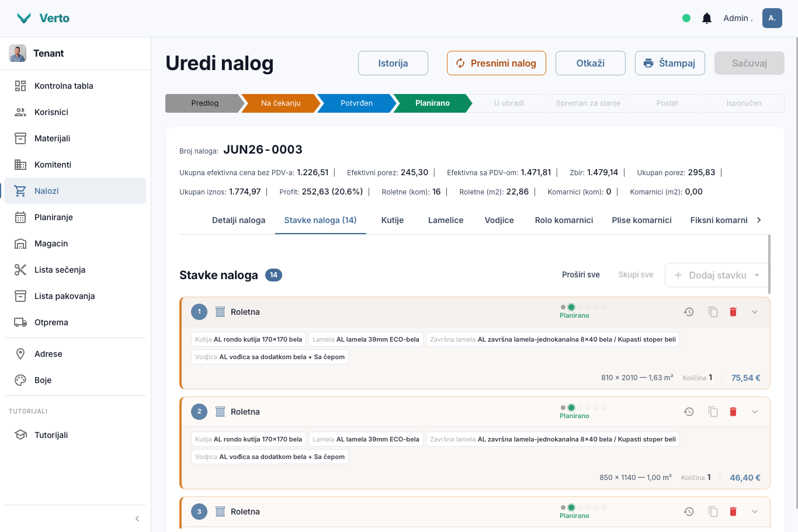
Task: Switch to Detalji naloga tab
Action: 238,220
